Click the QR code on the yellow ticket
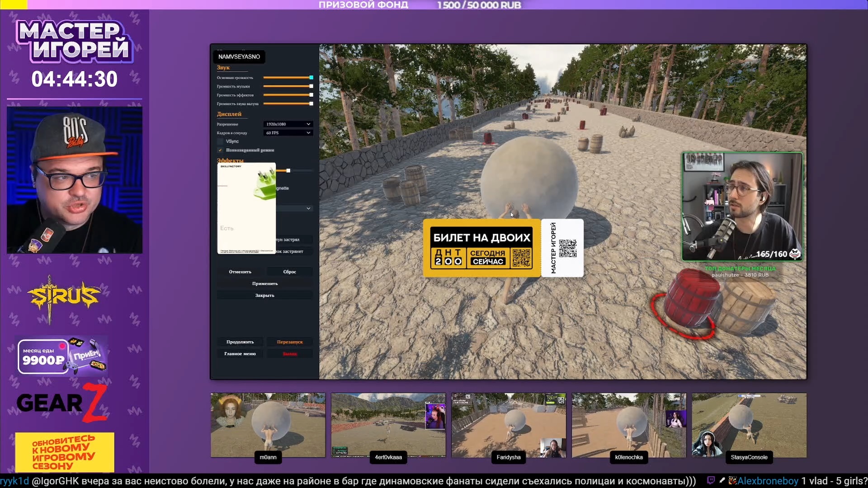The width and height of the screenshot is (868, 488). pos(521,258)
